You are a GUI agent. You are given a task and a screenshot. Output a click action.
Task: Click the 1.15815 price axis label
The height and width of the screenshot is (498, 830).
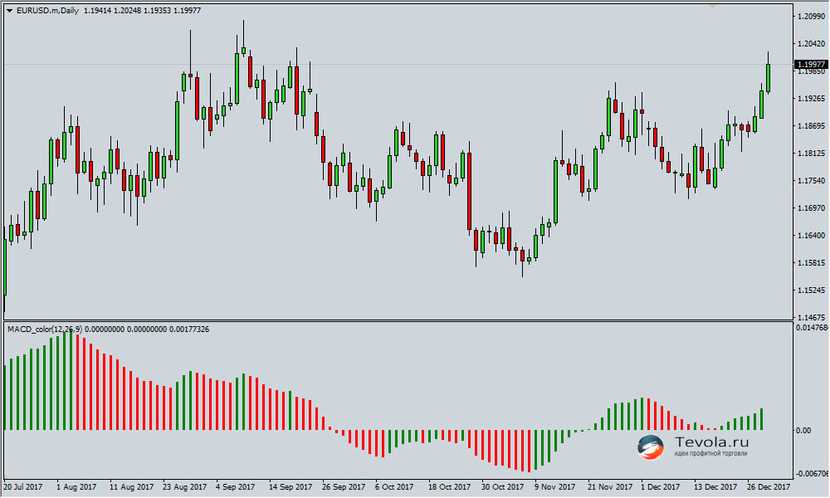pyautogui.click(x=808, y=263)
